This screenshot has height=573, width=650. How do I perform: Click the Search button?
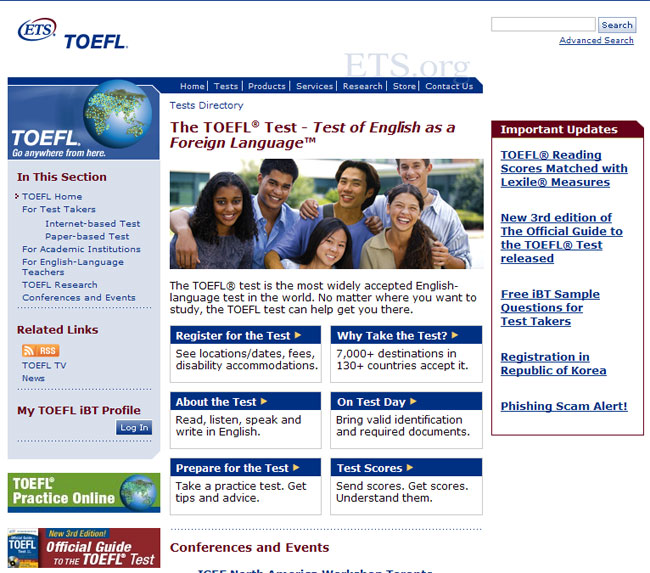[x=617, y=25]
